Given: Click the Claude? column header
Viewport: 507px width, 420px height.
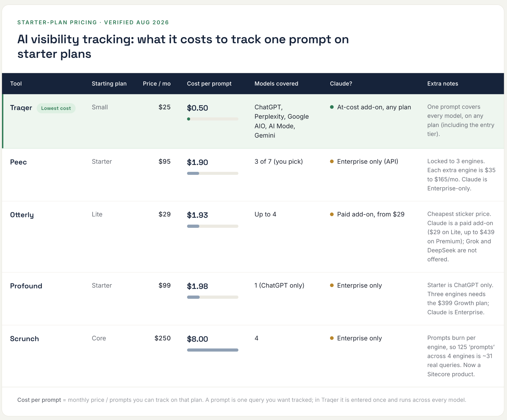Looking at the screenshot, I should 341,83.
